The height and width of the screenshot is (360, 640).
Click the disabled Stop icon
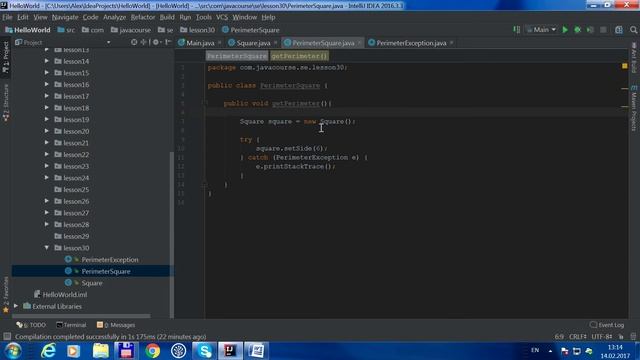pos(603,30)
